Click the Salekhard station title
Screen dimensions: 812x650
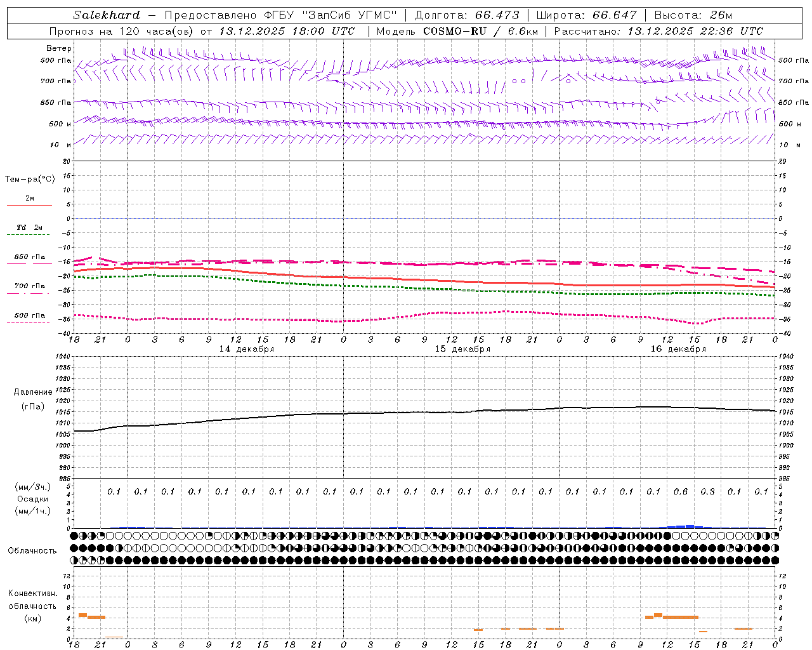(107, 15)
